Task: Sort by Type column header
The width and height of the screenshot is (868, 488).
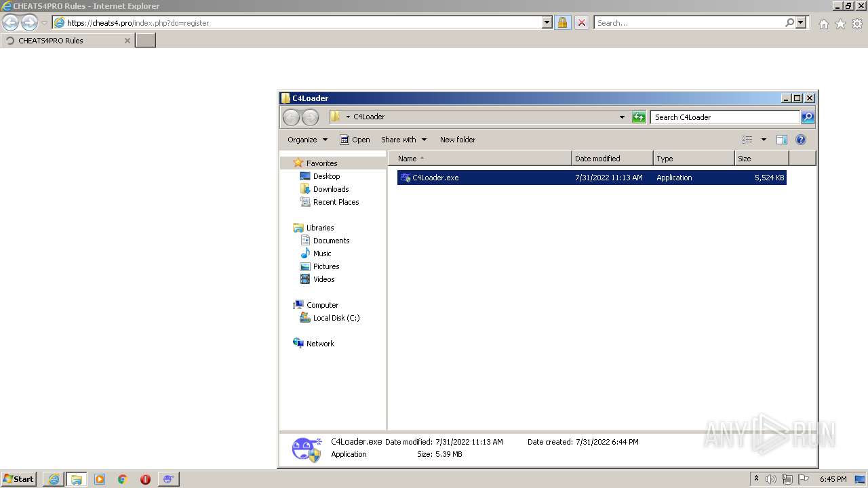Action: pyautogui.click(x=694, y=159)
